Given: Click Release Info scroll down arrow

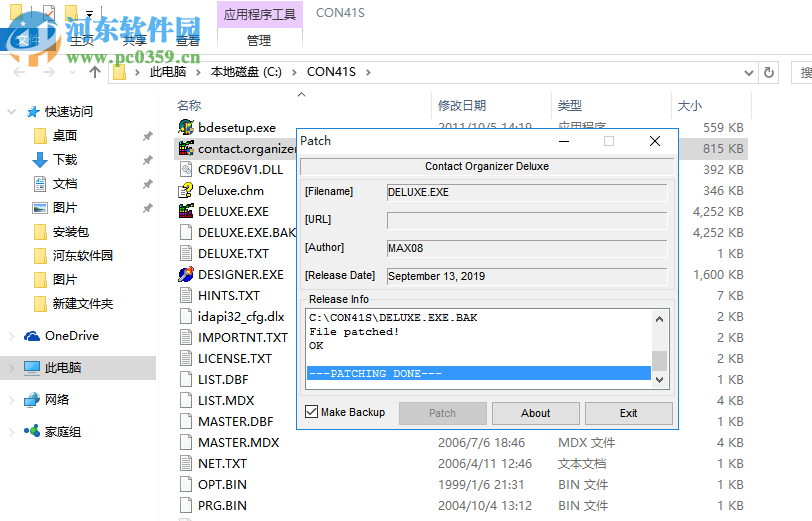Looking at the screenshot, I should (659, 380).
